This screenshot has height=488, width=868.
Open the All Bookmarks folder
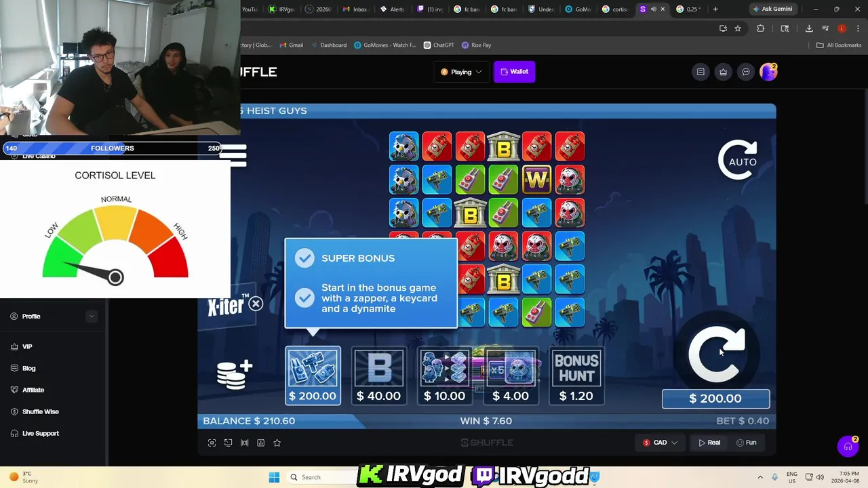pos(839,45)
